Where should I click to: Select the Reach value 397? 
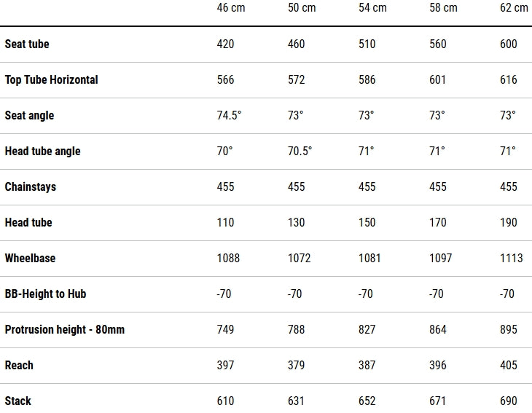tap(226, 366)
